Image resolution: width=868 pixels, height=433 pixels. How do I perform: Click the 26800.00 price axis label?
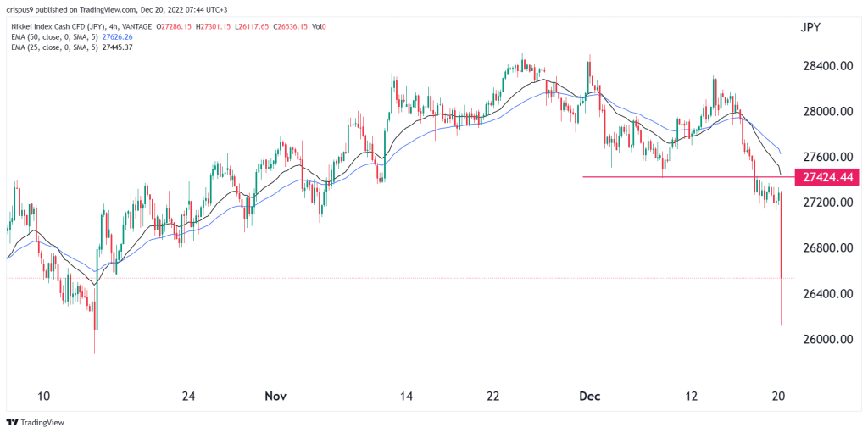826,248
